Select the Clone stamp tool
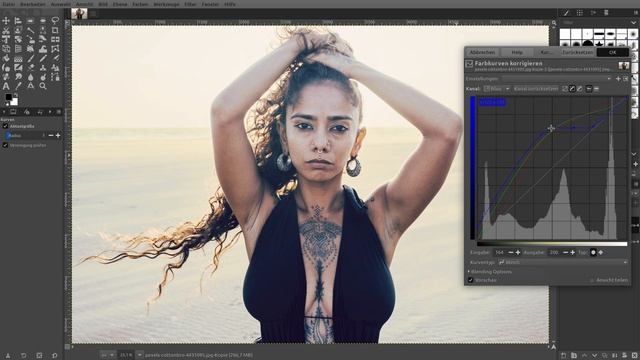 point(42,68)
